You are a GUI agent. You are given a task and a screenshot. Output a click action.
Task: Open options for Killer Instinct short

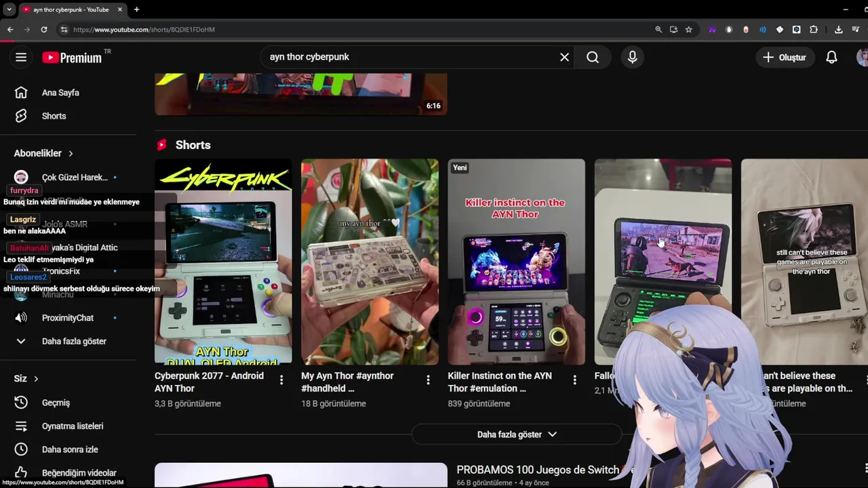coord(574,380)
